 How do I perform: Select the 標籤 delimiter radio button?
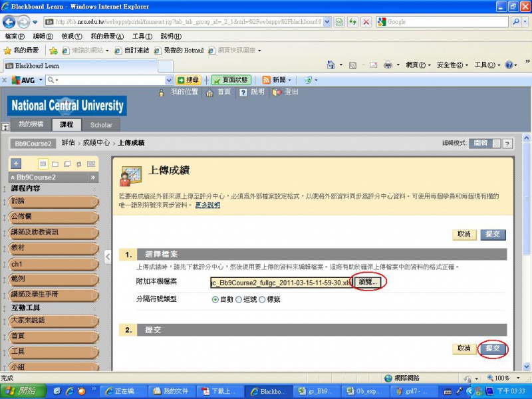pyautogui.click(x=262, y=300)
